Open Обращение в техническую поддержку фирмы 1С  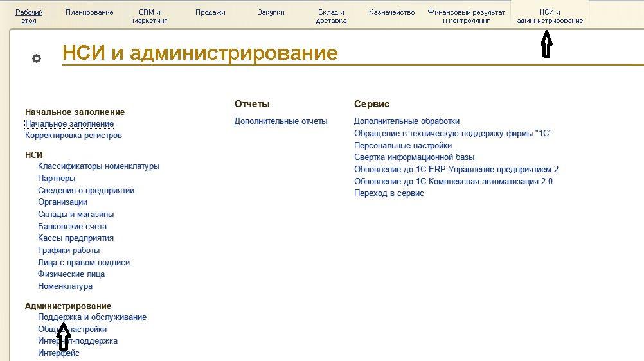click(453, 134)
